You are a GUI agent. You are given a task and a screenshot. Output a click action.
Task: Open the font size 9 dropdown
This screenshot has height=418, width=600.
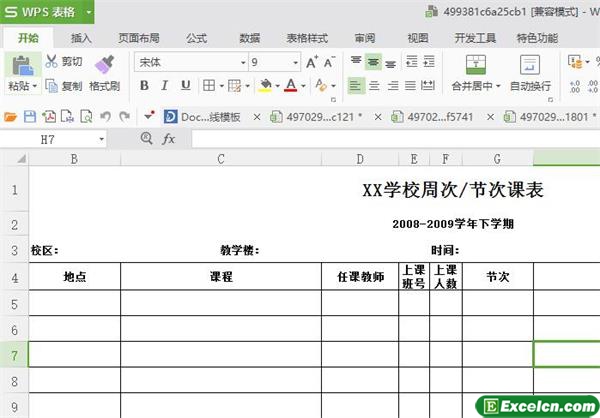click(295, 63)
